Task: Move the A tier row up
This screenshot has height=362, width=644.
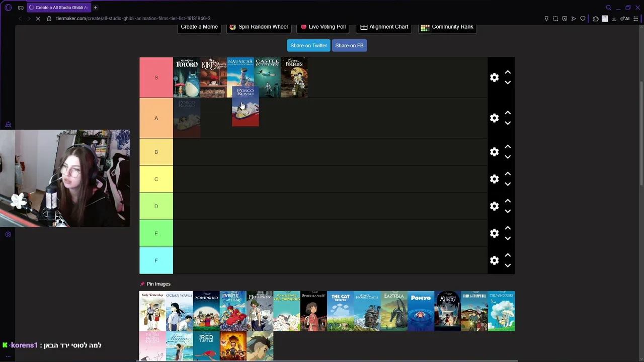Action: coord(508,113)
